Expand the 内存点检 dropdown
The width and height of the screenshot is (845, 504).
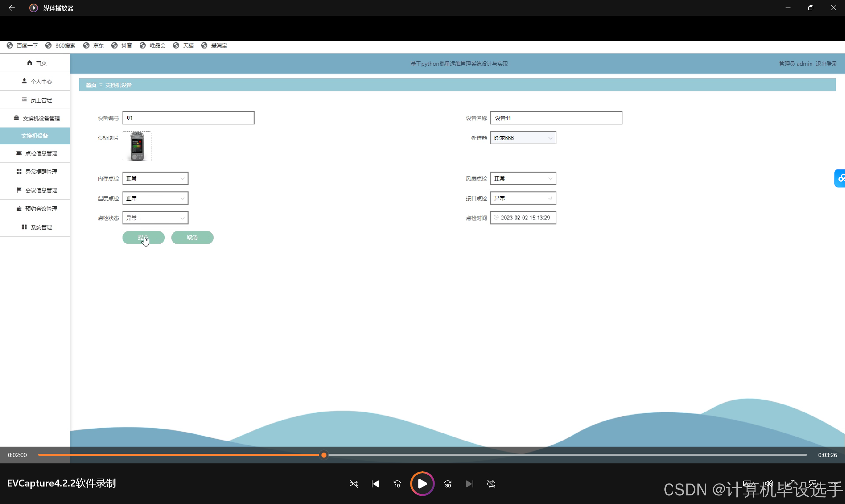coord(155,178)
